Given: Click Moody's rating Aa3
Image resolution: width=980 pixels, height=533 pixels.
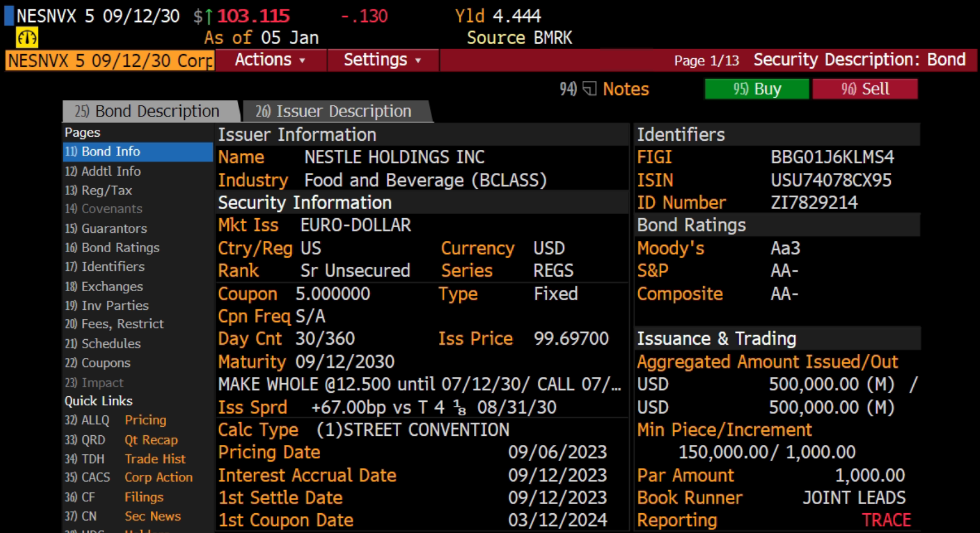Looking at the screenshot, I should pos(785,248).
